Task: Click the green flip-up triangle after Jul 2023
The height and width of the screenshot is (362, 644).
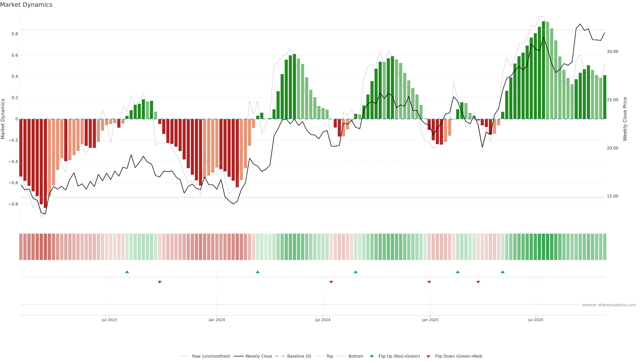Action: [x=127, y=272]
